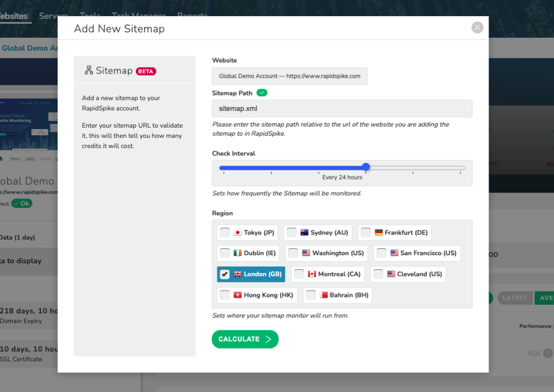Check the Montreal (CA) region checkbox
This screenshot has height=392, width=554.
click(x=299, y=274)
